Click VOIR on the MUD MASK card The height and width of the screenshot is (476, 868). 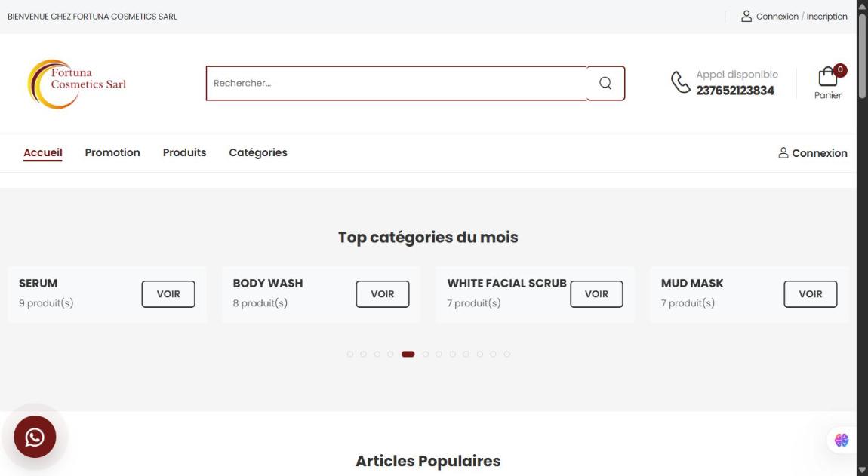coord(811,294)
